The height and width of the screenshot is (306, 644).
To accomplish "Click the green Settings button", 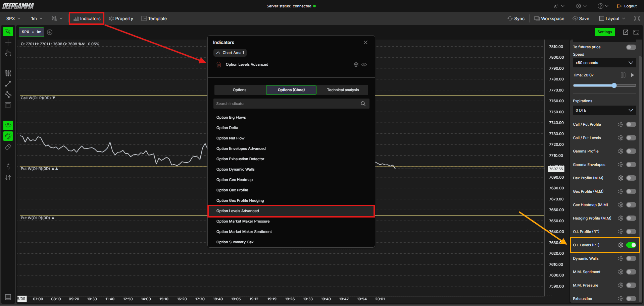I will pos(605,32).
